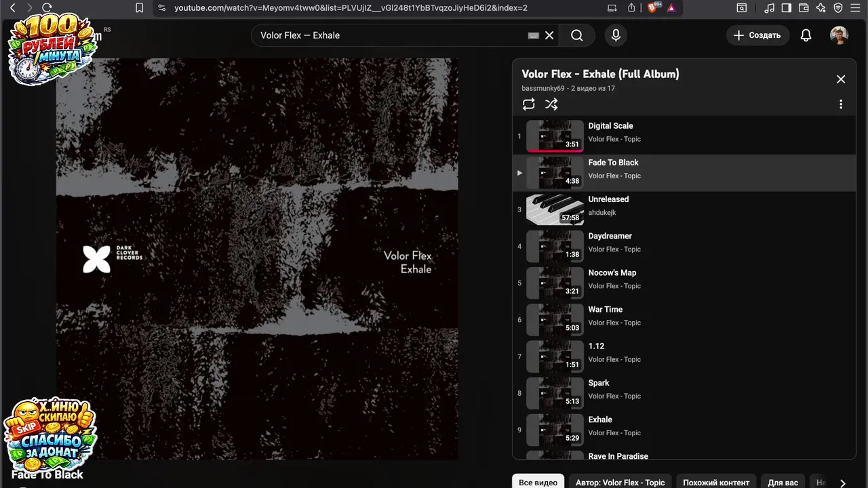
Task: Open Brave Wallet icon
Action: pos(804,7)
